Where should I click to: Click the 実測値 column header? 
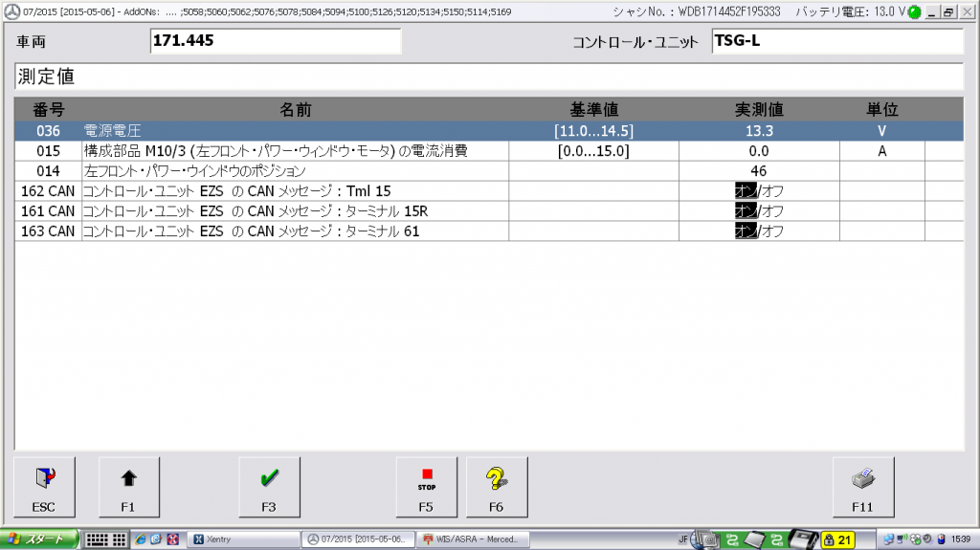pyautogui.click(x=759, y=110)
